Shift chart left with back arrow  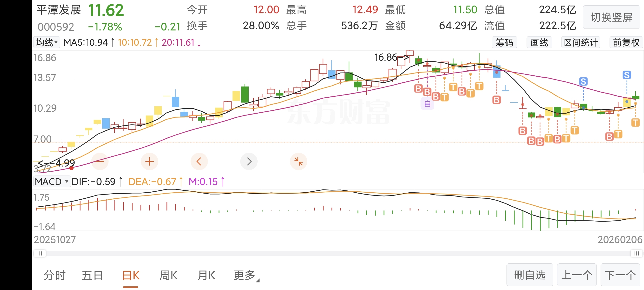tap(199, 161)
